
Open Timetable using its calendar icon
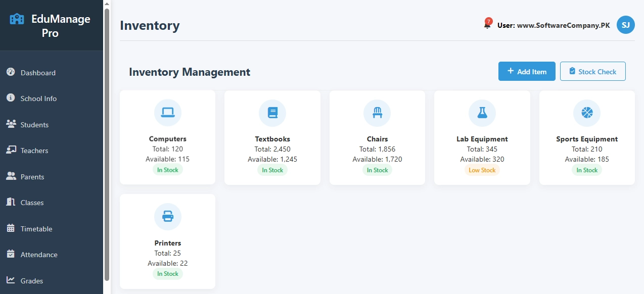10,228
